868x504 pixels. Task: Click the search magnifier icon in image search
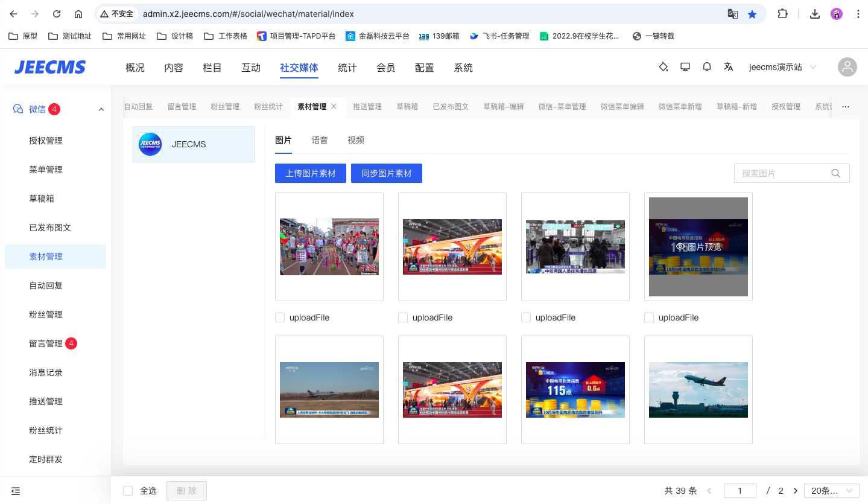[x=835, y=173]
